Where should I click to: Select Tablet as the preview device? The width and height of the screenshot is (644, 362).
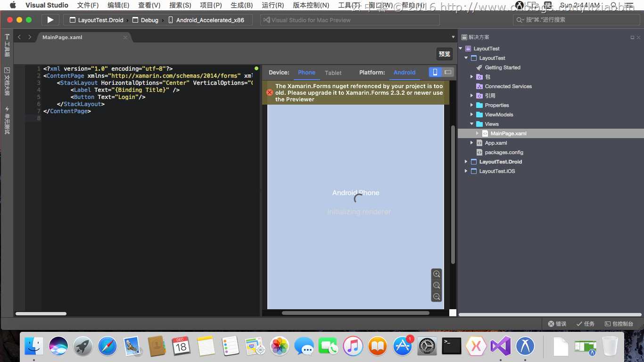[x=333, y=73]
